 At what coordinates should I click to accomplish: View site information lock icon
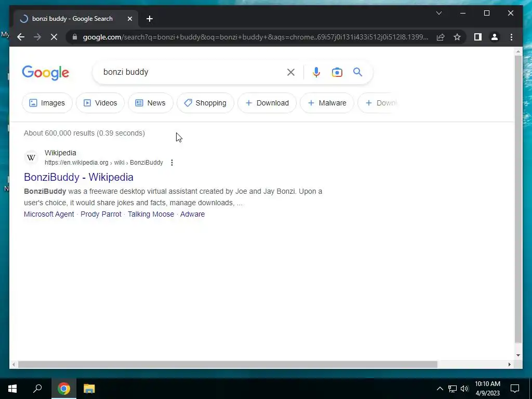click(x=75, y=37)
